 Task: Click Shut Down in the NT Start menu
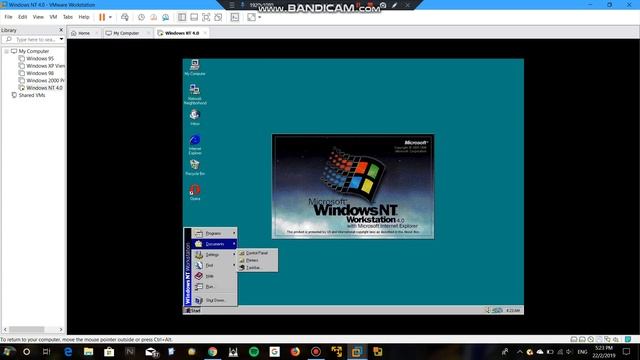pos(214,300)
